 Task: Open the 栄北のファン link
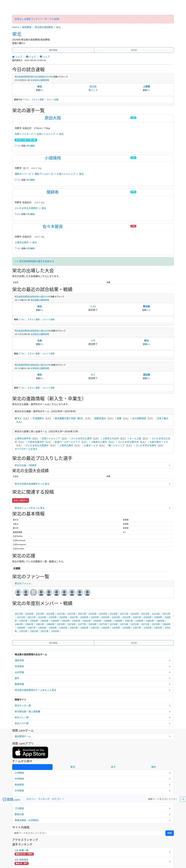pyautogui.click(x=23, y=584)
